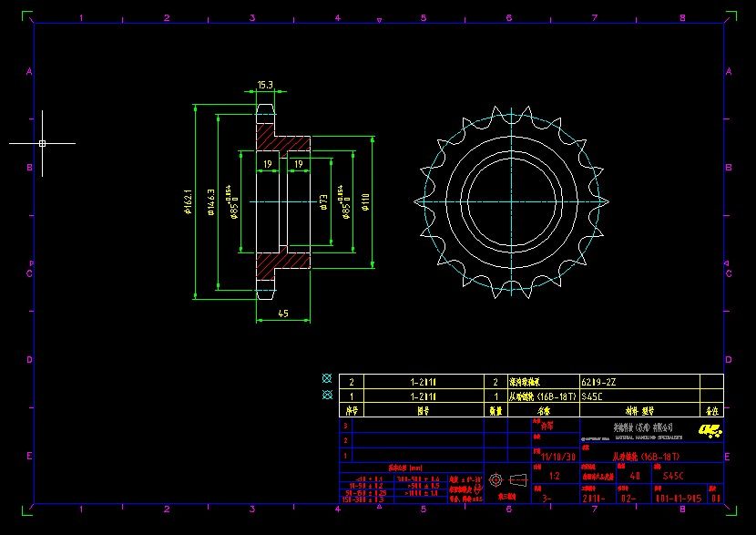Click the value 40 in title block
This screenshot has width=756, height=535.
(x=635, y=476)
